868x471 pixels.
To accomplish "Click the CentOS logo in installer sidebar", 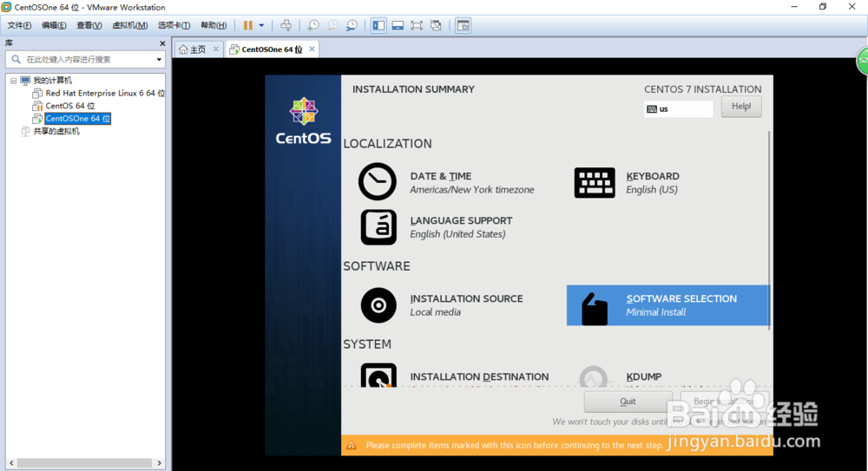I will (303, 121).
